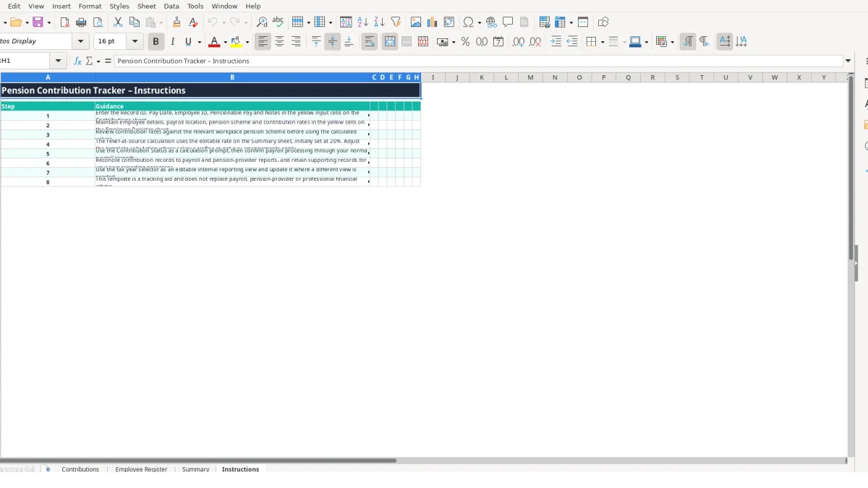Open the Name Box dropdown arrow
The height and width of the screenshot is (488, 868).
click(59, 61)
